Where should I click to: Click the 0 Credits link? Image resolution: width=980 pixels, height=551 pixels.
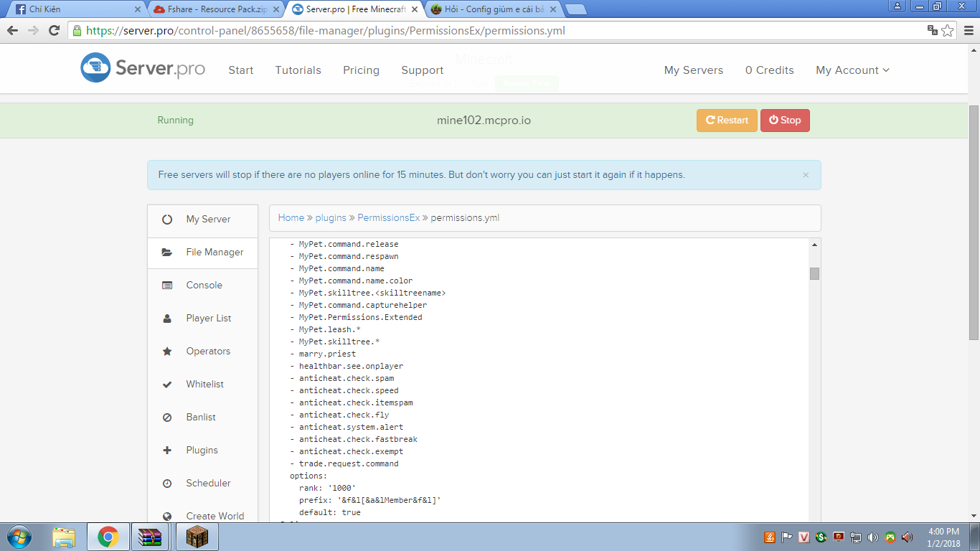pyautogui.click(x=770, y=70)
